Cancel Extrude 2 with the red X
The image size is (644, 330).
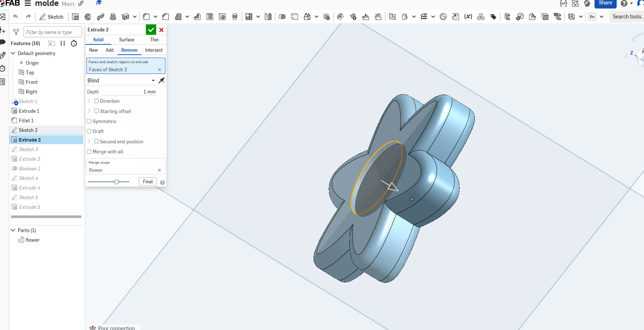[161, 30]
